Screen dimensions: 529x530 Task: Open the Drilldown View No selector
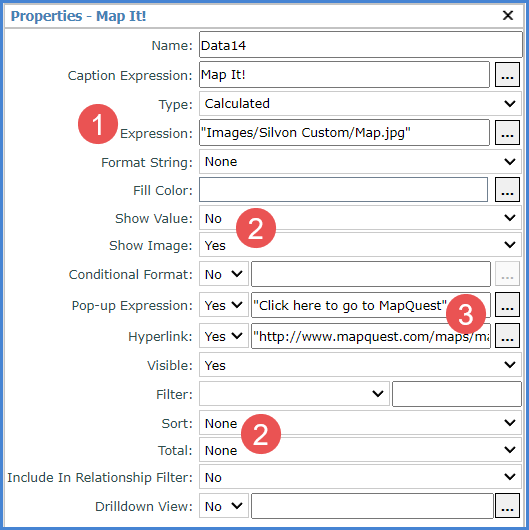224,506
